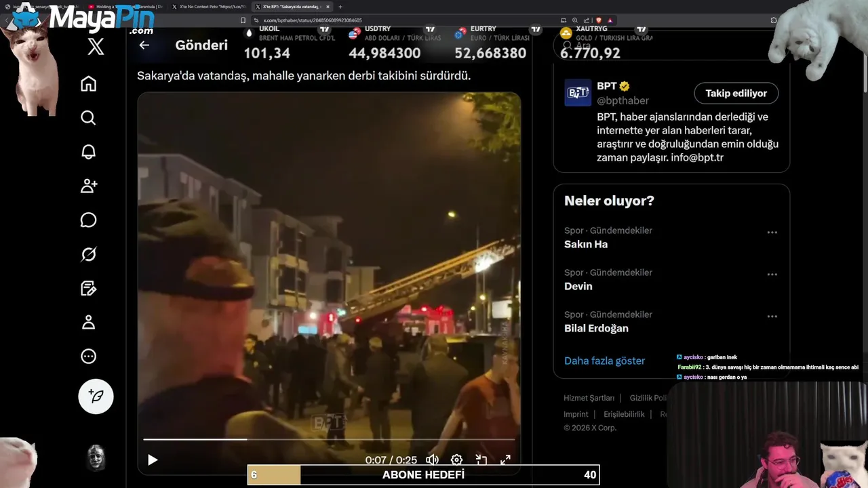Open the account avatar at sidebar bottom
Image resolution: width=868 pixels, height=488 pixels.
96,457
